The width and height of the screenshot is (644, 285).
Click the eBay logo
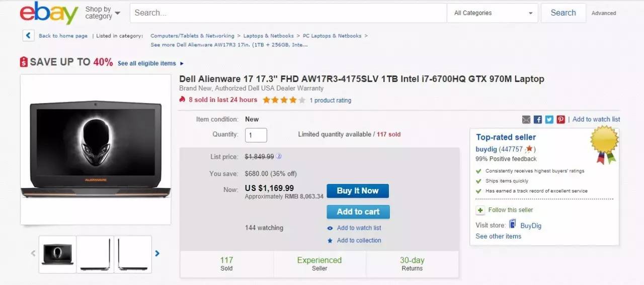point(49,13)
